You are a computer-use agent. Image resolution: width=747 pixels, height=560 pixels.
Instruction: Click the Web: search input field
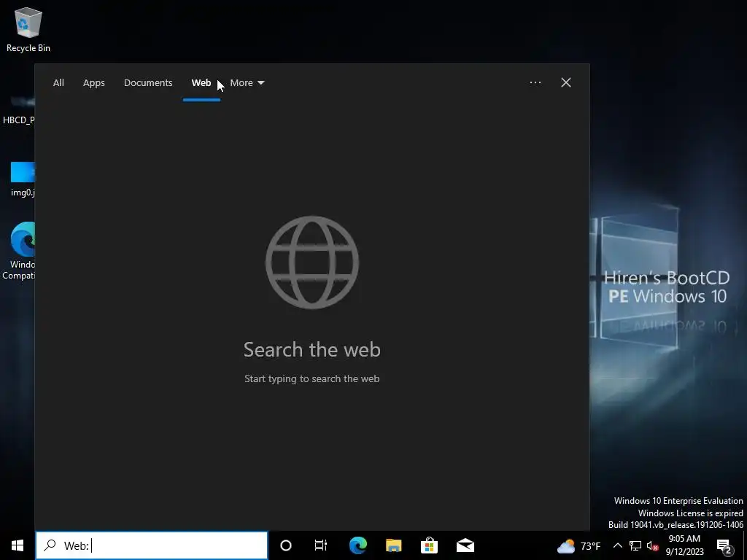click(x=152, y=545)
